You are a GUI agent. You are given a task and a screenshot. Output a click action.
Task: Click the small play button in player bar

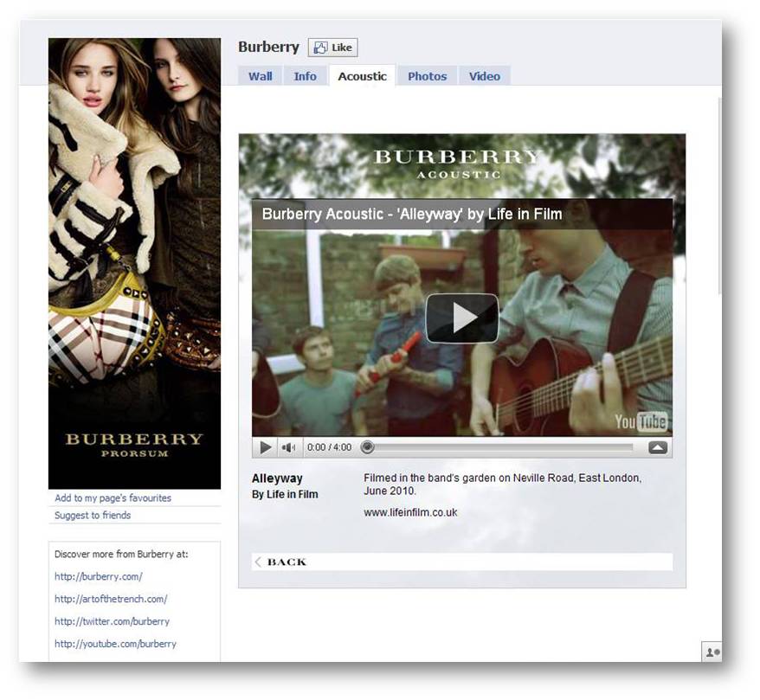click(x=265, y=447)
